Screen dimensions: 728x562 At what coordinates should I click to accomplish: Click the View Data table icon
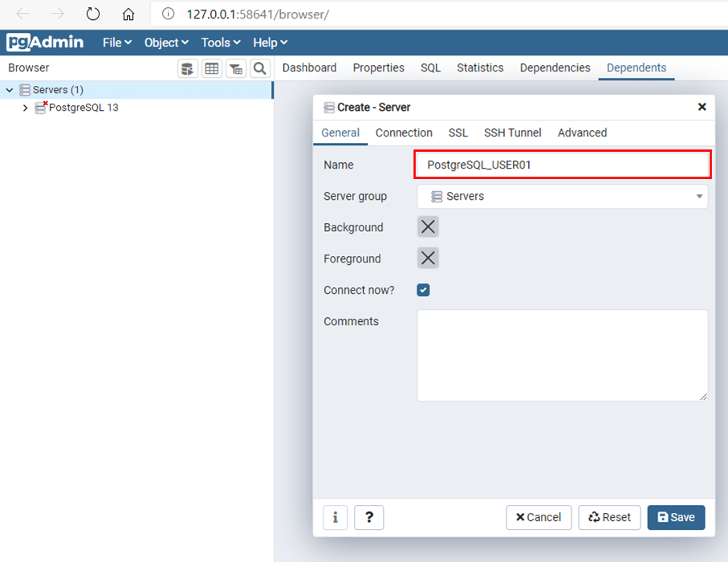tap(212, 68)
